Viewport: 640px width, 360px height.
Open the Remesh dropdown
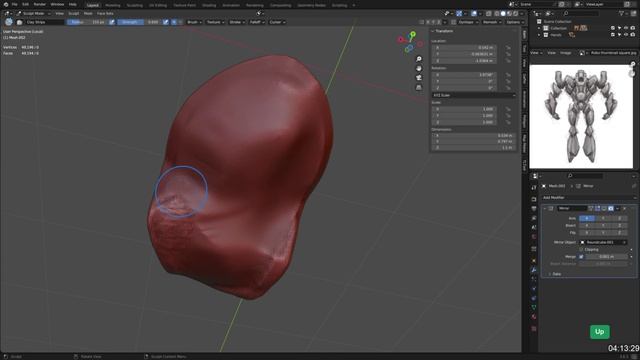click(x=492, y=22)
